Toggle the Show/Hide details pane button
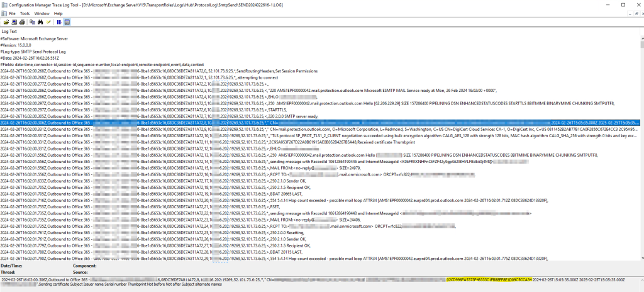Viewport: 644px width, 292px height. [67, 21]
